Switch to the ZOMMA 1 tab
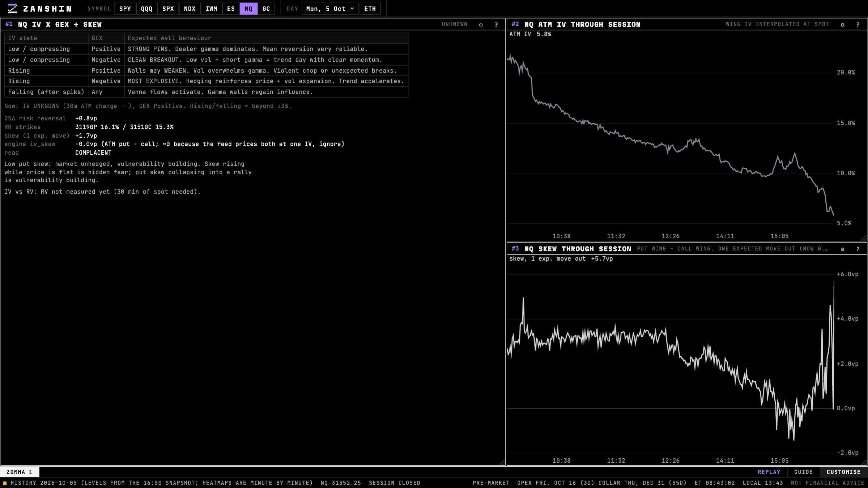The height and width of the screenshot is (488, 868). coord(20,472)
